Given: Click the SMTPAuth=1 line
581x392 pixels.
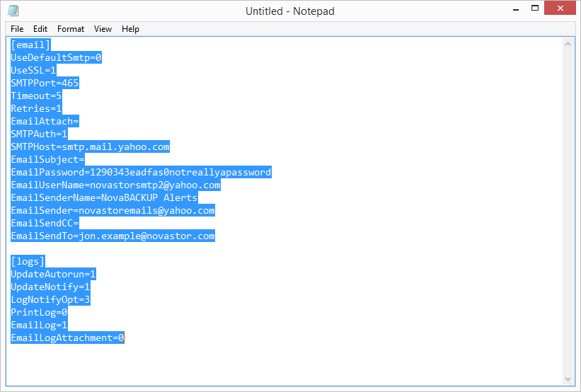Looking at the screenshot, I should click(40, 134).
